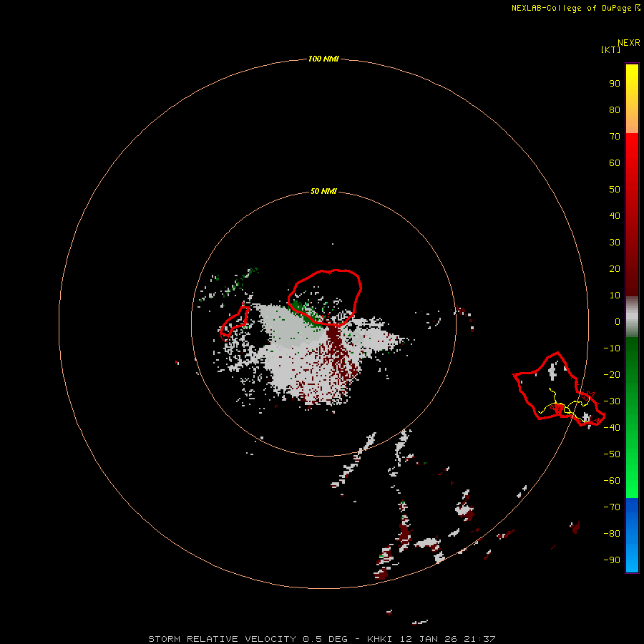Click the 0 scale label
This screenshot has height=644, width=644.
pos(618,321)
